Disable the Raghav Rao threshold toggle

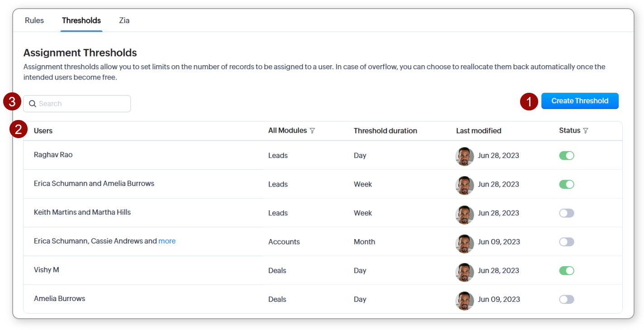coord(567,156)
